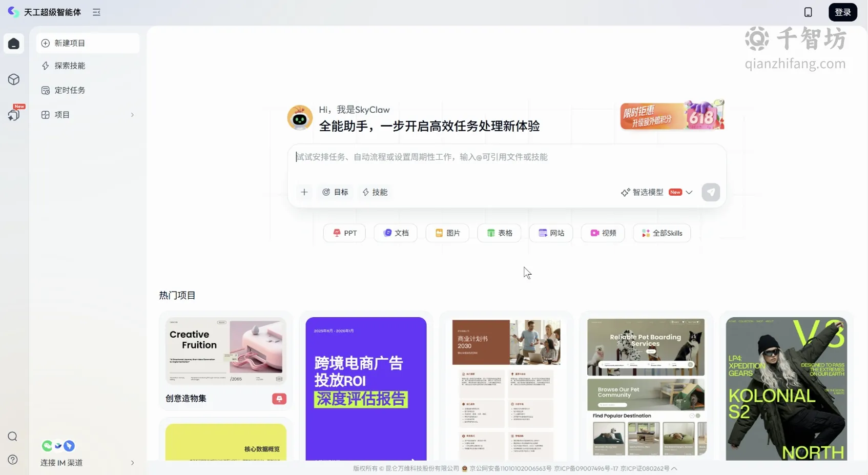The height and width of the screenshot is (475, 868).
Task: Open the 京ICP备09007496号-17 footer link
Action: (x=586, y=468)
